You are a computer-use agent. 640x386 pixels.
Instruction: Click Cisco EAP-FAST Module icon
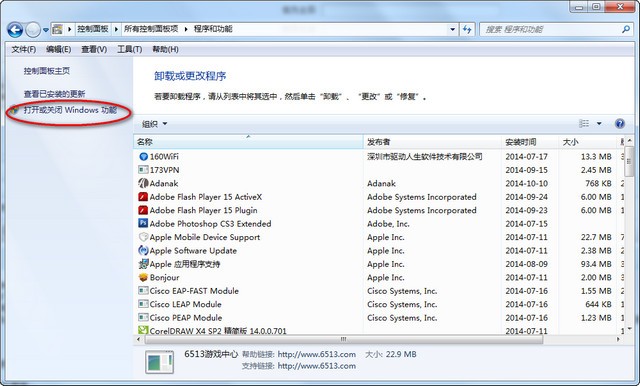tap(143, 291)
